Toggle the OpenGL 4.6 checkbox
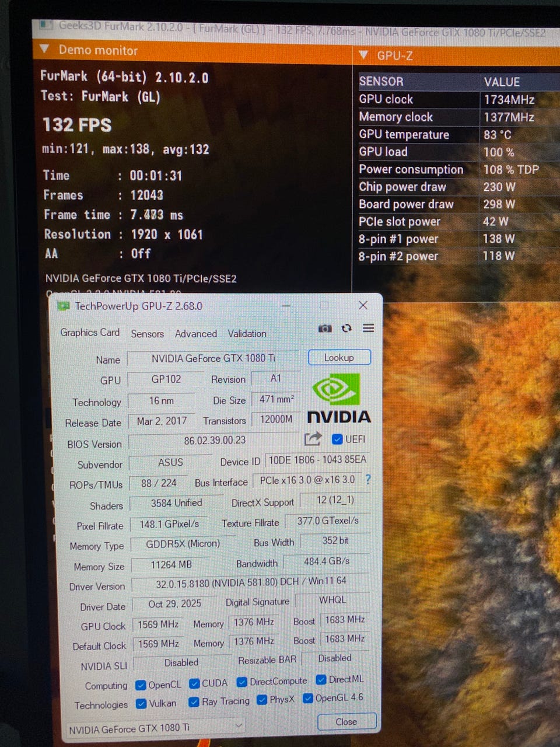The height and width of the screenshot is (747, 560). [x=308, y=698]
